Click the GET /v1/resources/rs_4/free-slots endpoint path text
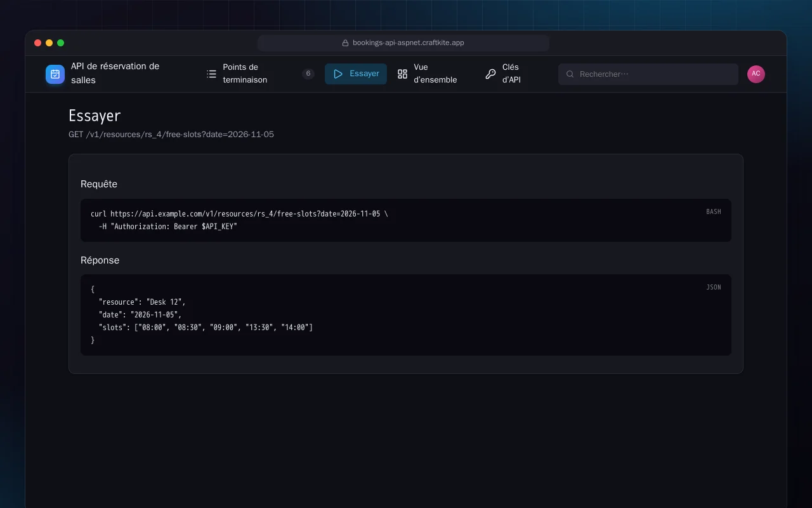 (x=171, y=135)
